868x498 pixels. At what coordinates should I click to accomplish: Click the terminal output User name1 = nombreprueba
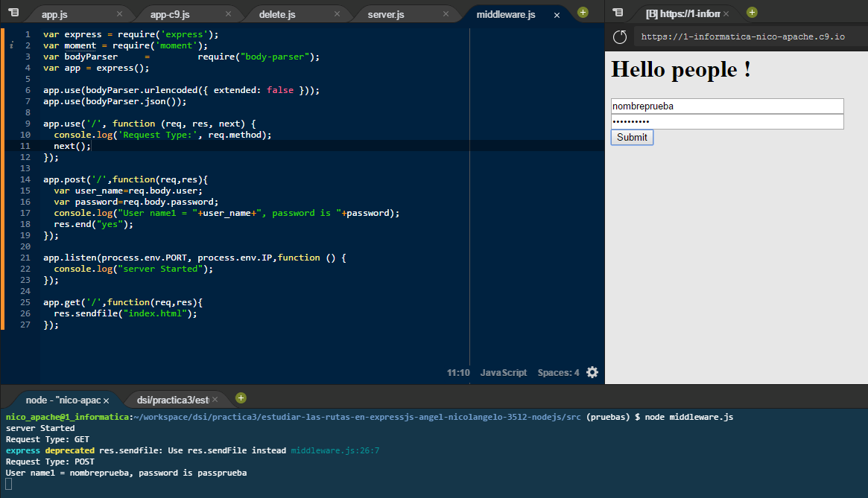tap(126, 473)
